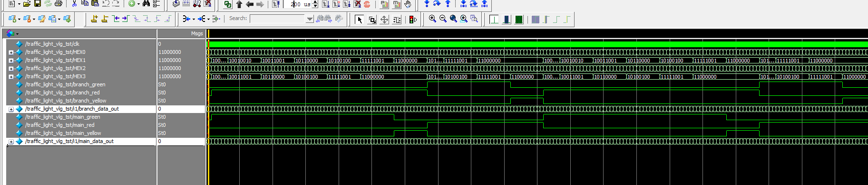868x185 pixels.
Task: Jump to next transition arrow icon
Action: point(126,19)
